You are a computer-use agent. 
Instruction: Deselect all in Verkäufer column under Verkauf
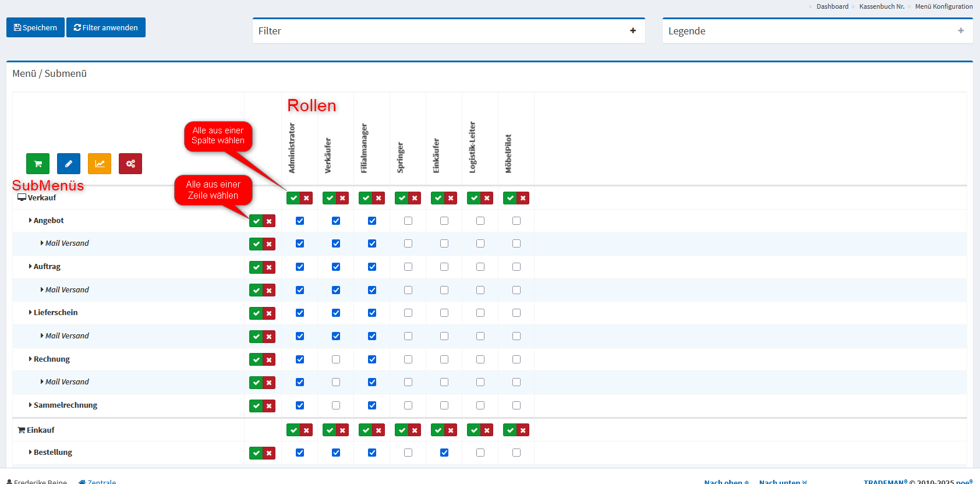(x=342, y=198)
